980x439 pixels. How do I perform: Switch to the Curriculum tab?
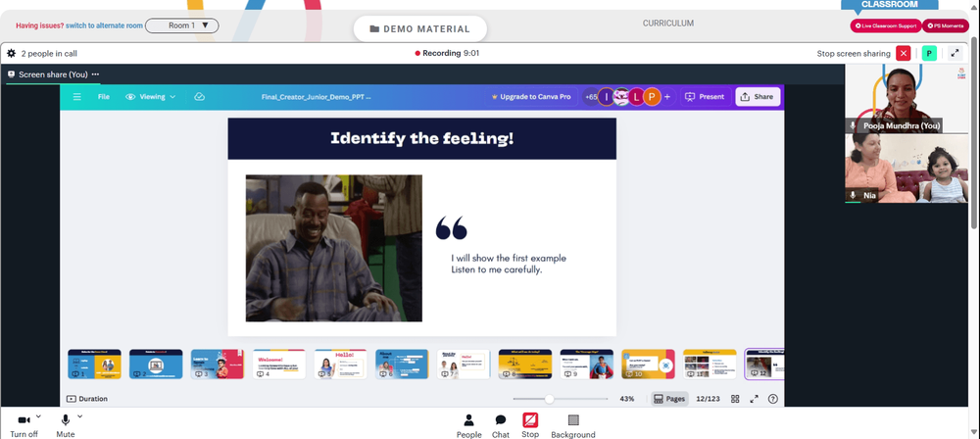(668, 24)
